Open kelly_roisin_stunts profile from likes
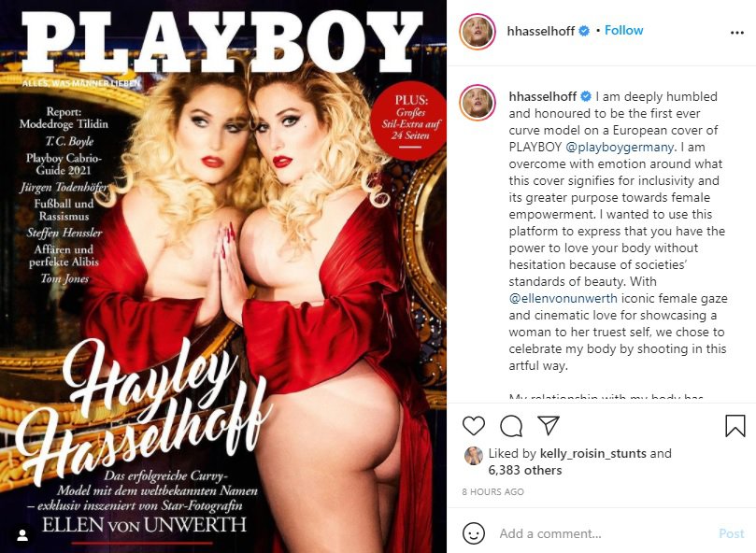Viewport: 756px width, 553px height. (593, 453)
